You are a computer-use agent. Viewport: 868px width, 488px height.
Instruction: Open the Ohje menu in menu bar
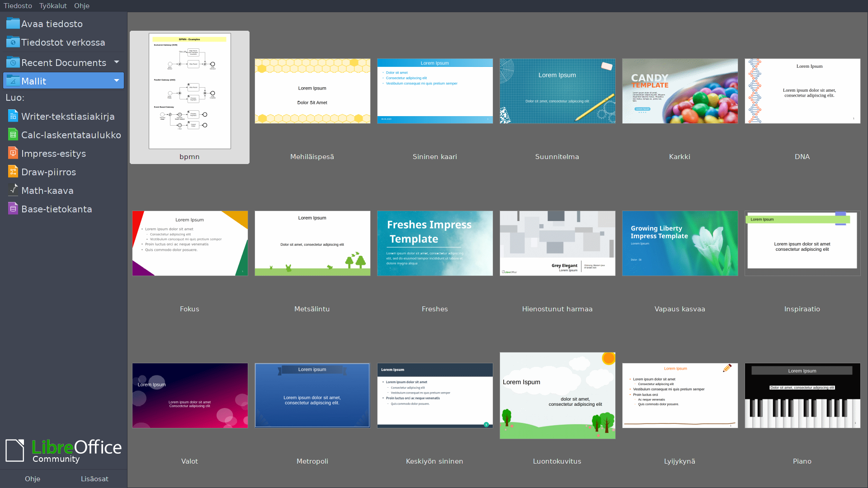tap(82, 6)
